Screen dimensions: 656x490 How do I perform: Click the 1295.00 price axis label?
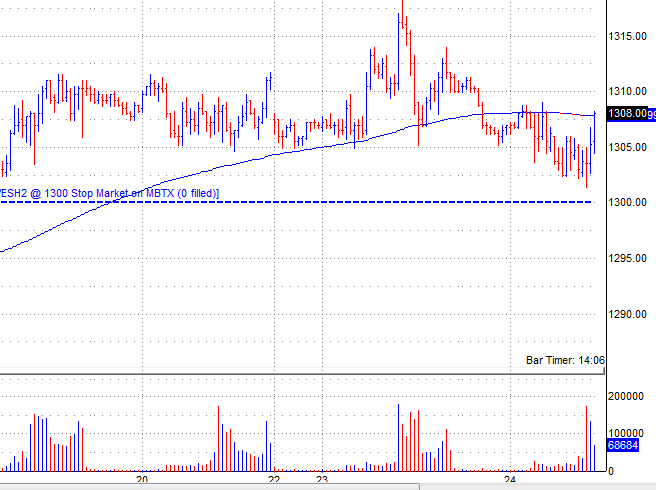coord(627,258)
